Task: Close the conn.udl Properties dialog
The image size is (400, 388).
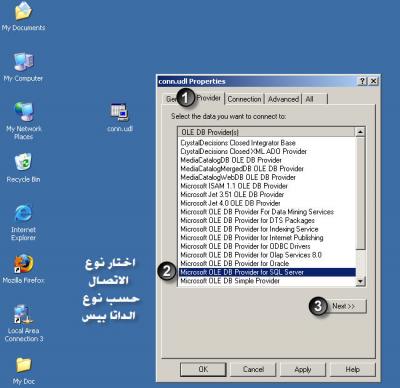Action: [x=374, y=81]
